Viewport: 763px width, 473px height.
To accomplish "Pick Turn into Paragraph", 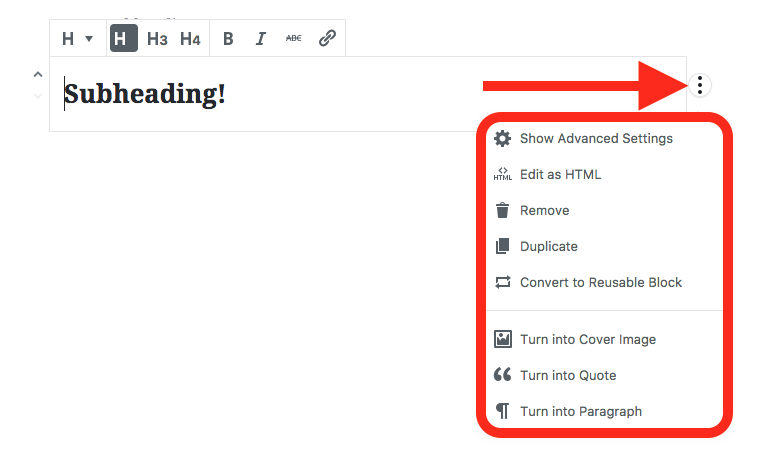I will (x=580, y=412).
